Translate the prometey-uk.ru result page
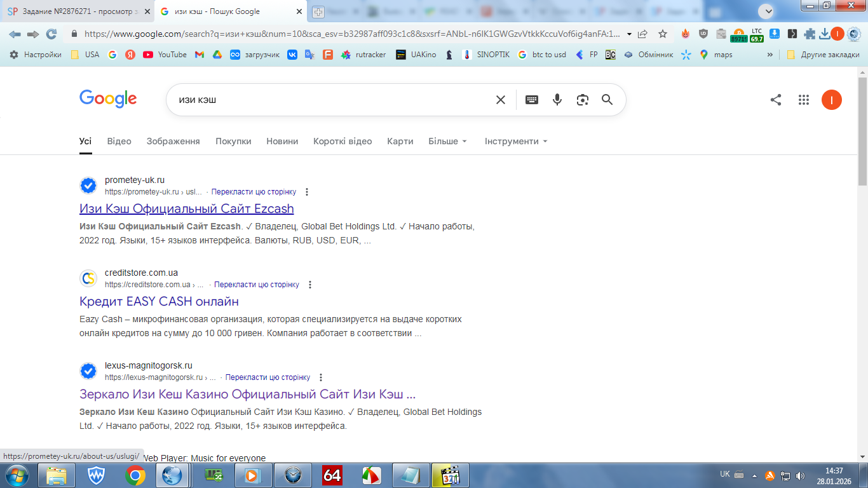Image resolution: width=868 pixels, height=488 pixels. pyautogui.click(x=254, y=192)
